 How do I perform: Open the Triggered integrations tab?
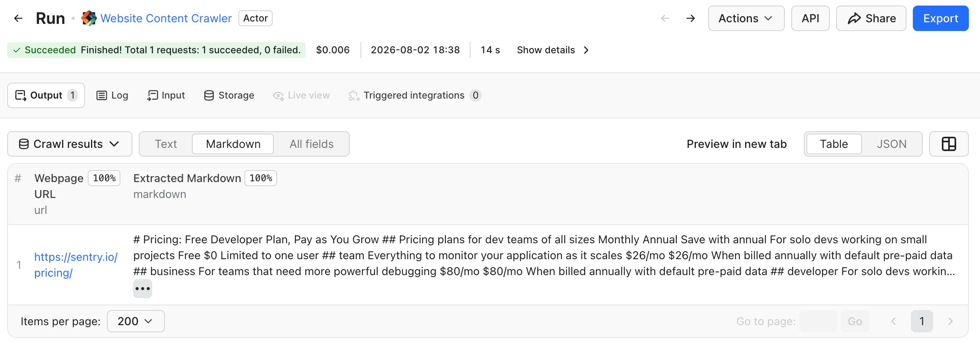pyautogui.click(x=415, y=95)
